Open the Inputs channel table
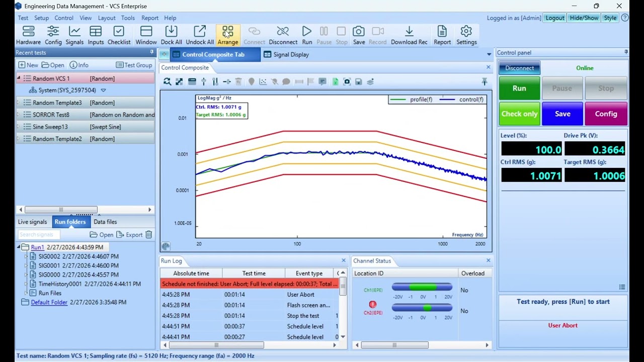The width and height of the screenshot is (644, 362). click(x=96, y=35)
